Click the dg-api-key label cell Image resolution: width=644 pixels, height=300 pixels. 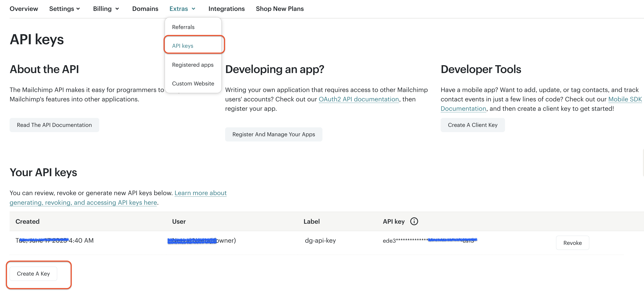tap(320, 240)
